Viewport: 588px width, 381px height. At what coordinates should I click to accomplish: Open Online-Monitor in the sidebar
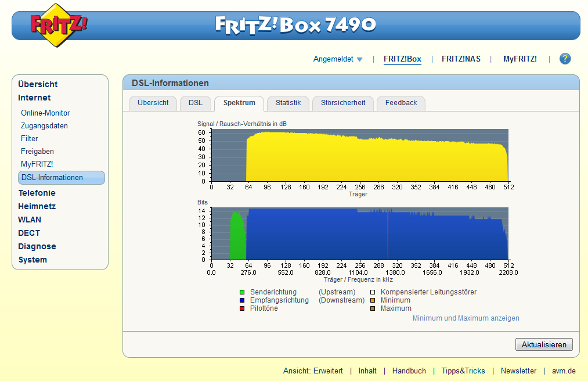coord(45,113)
